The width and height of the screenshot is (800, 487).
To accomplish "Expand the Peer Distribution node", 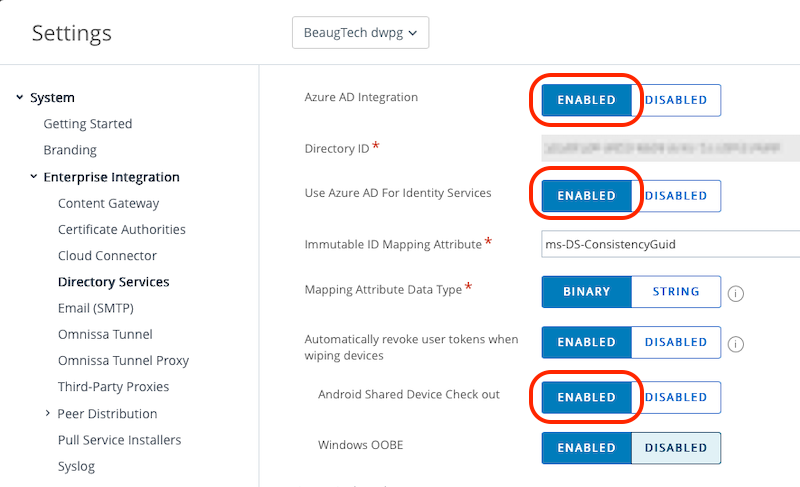I will pyautogui.click(x=48, y=413).
